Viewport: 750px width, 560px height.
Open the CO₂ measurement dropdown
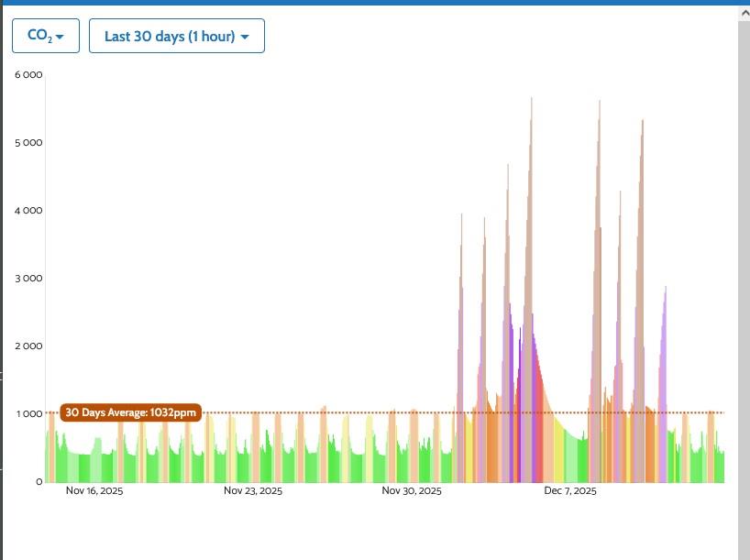[45, 37]
